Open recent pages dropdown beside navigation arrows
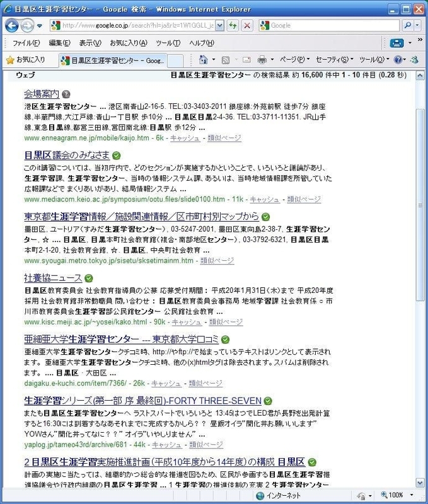Viewport: 428px width, 504px height. [x=39, y=26]
